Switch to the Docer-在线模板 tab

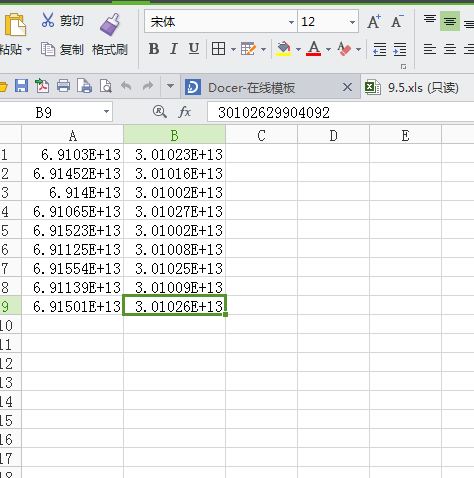coord(251,88)
